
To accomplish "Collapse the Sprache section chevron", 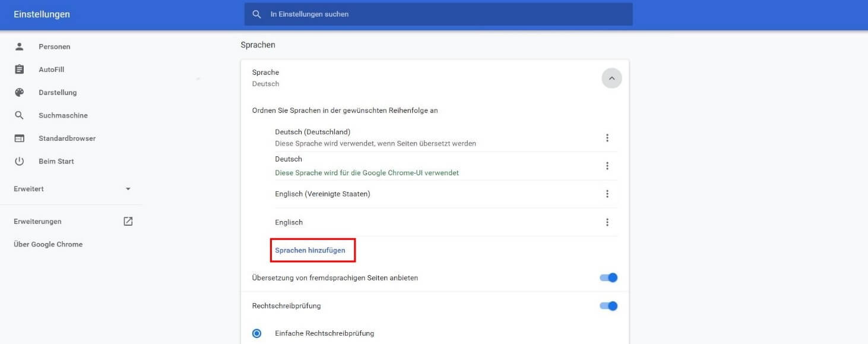I will click(x=612, y=78).
